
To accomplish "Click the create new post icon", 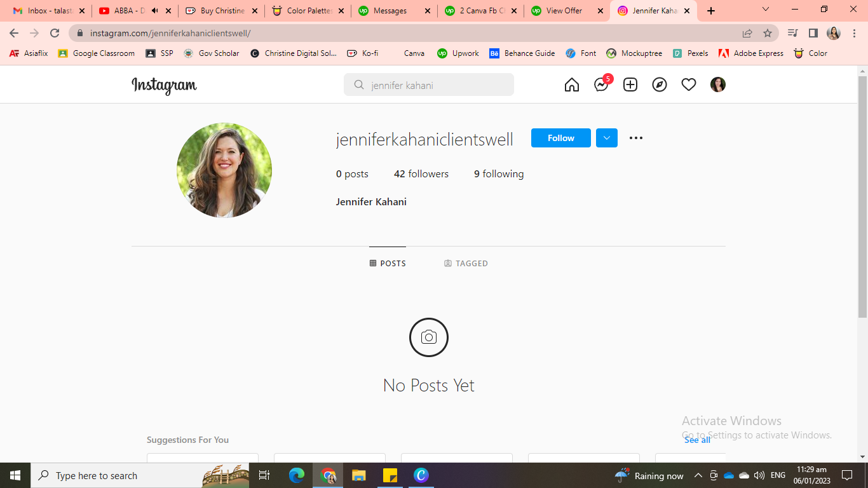I will [x=630, y=85].
